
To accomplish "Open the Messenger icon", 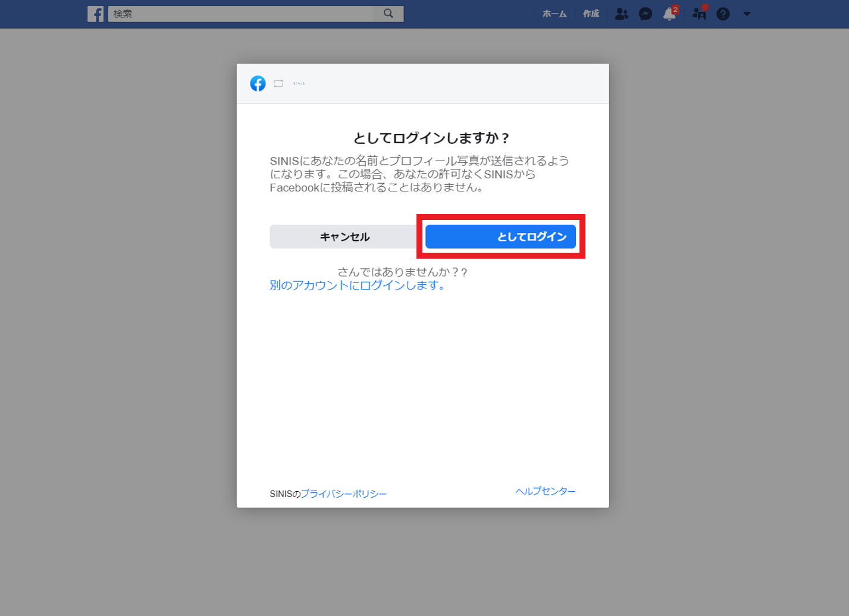I will click(646, 14).
